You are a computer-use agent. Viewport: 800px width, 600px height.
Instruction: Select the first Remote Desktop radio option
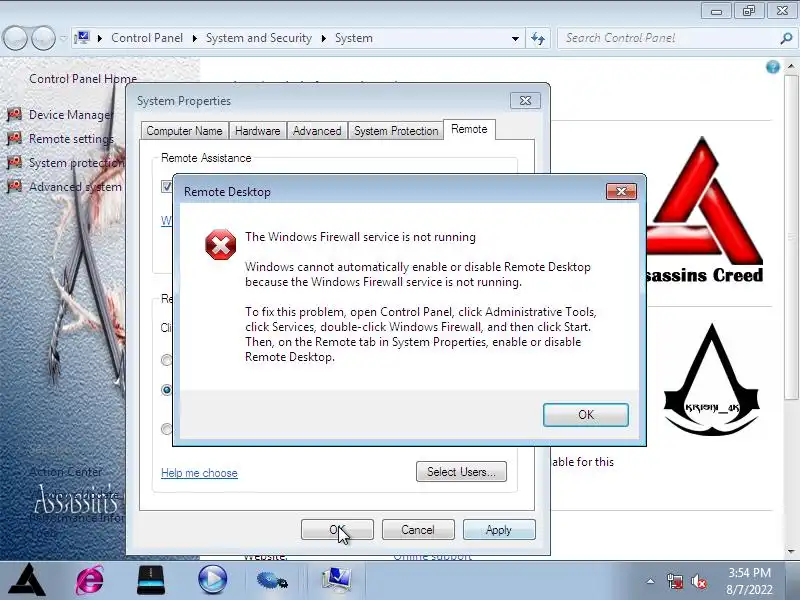point(166,360)
